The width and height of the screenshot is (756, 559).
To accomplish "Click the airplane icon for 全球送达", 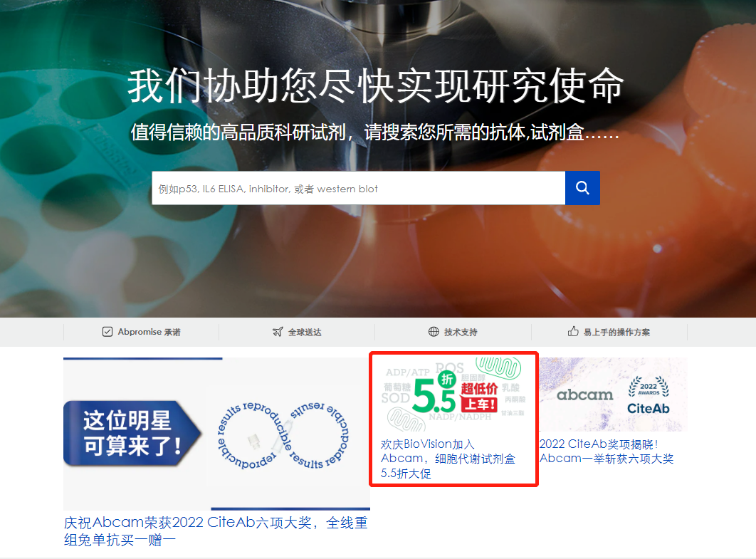I will [278, 332].
